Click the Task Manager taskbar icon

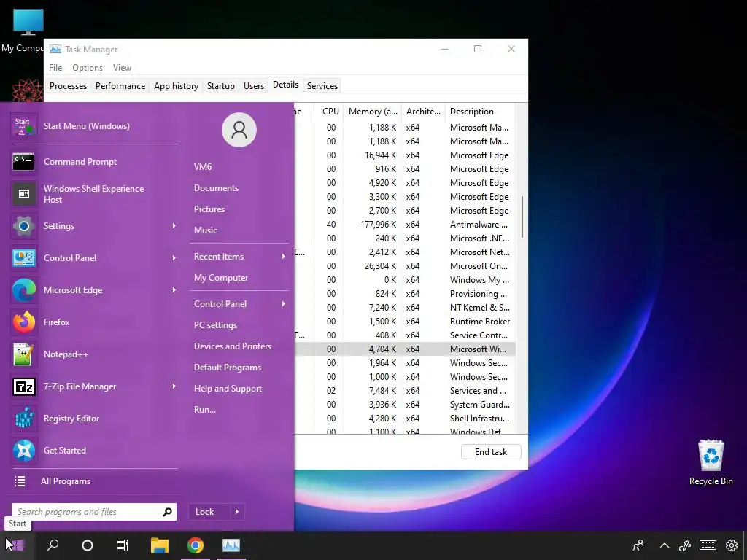pyautogui.click(x=231, y=545)
